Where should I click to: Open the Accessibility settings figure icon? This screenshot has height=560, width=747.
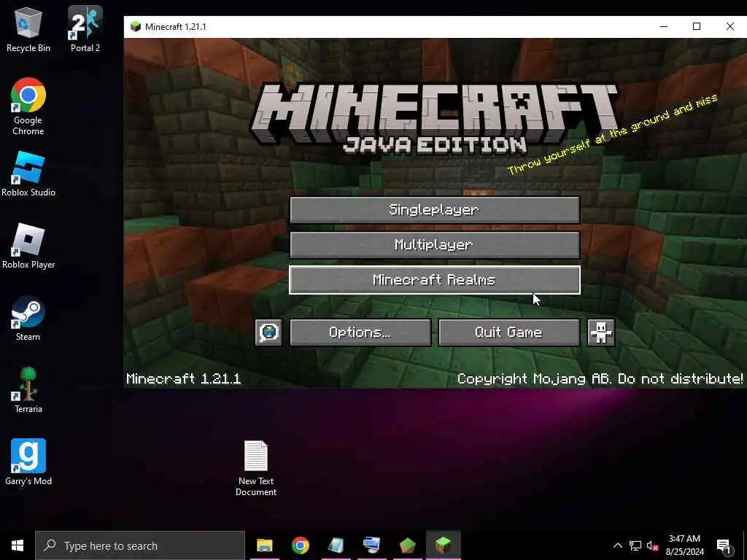click(601, 332)
